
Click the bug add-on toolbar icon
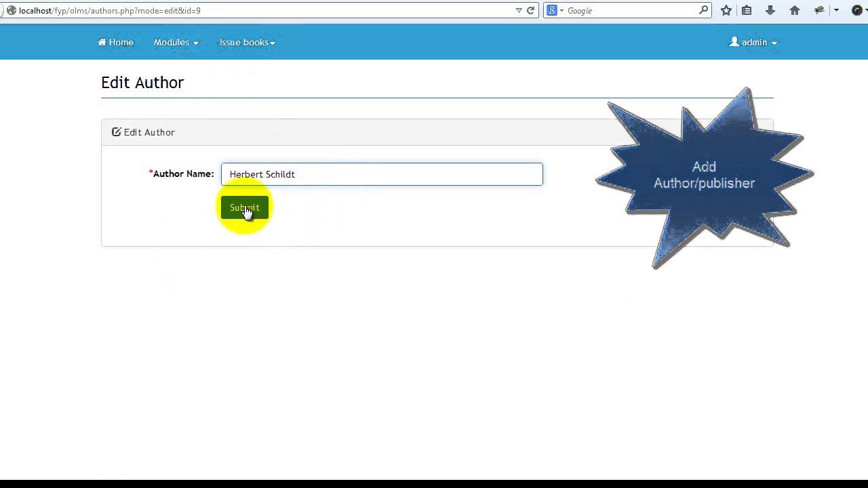[x=819, y=10]
